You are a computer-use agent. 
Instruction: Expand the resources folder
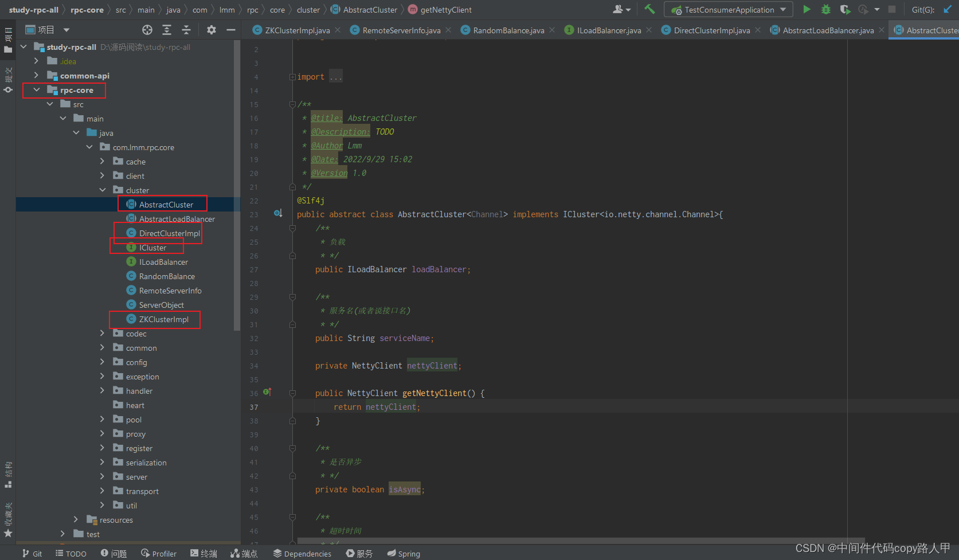76,520
